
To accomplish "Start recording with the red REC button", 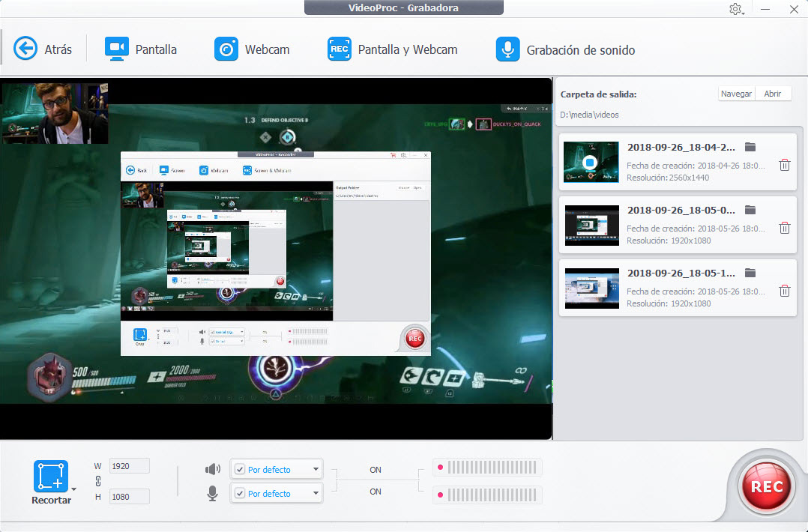I will 767,486.
